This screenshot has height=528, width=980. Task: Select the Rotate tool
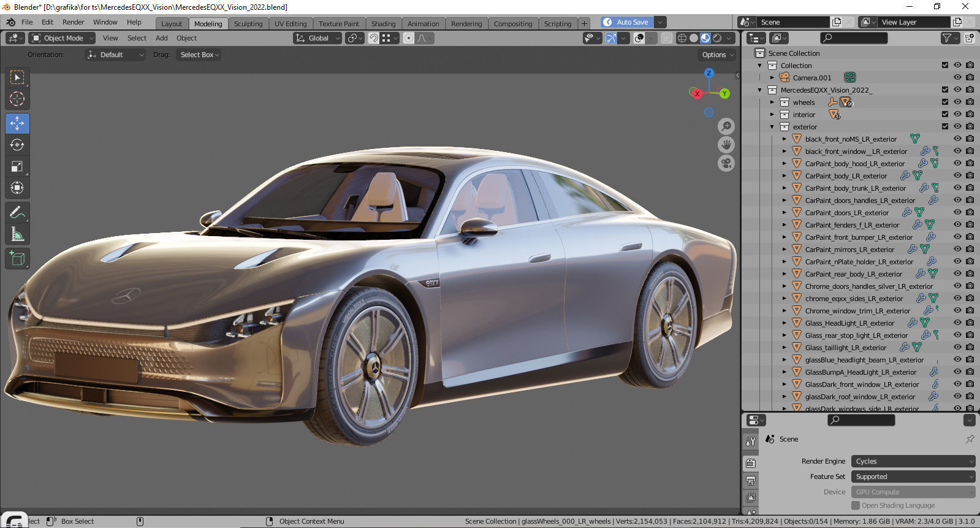tap(17, 145)
